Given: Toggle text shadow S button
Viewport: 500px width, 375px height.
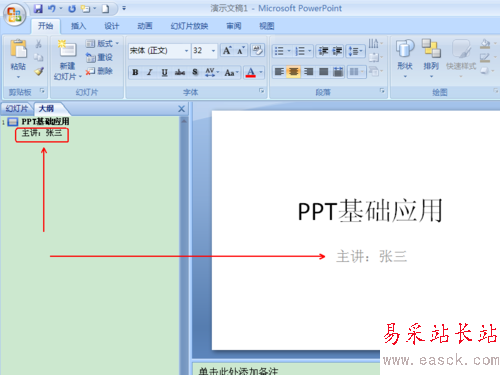Looking at the screenshot, I should pos(195,72).
